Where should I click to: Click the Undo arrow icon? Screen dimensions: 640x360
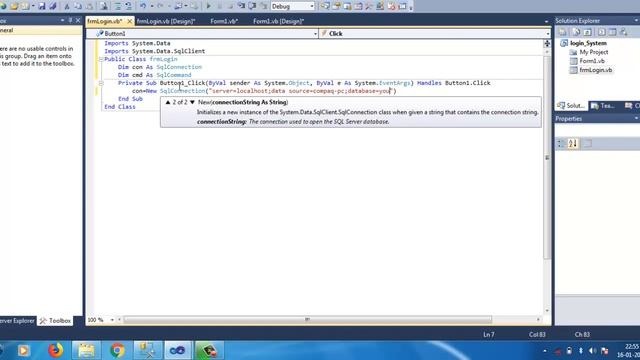143,6
